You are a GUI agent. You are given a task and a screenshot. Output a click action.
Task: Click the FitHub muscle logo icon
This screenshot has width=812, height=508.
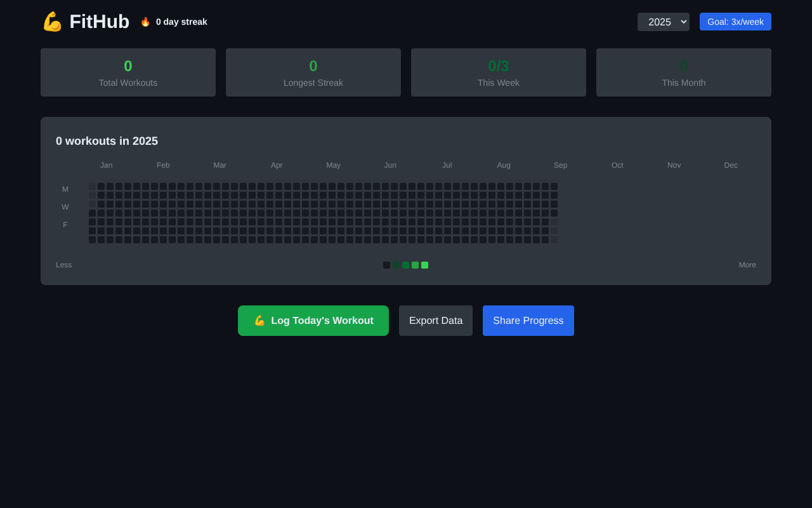click(x=52, y=21)
